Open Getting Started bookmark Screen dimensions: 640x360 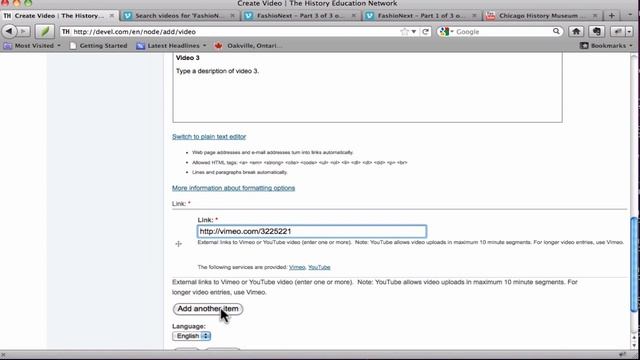point(98,46)
